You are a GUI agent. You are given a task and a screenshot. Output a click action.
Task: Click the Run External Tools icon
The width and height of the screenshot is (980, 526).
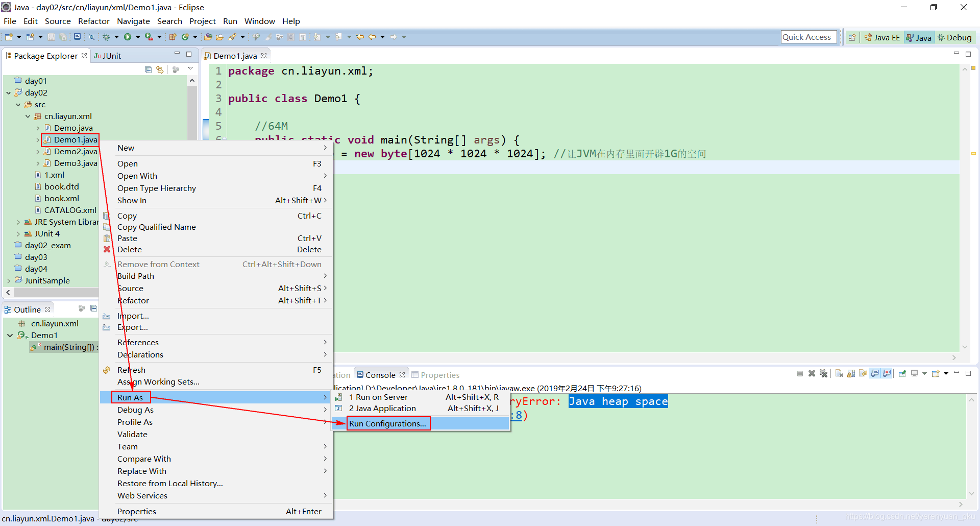149,37
